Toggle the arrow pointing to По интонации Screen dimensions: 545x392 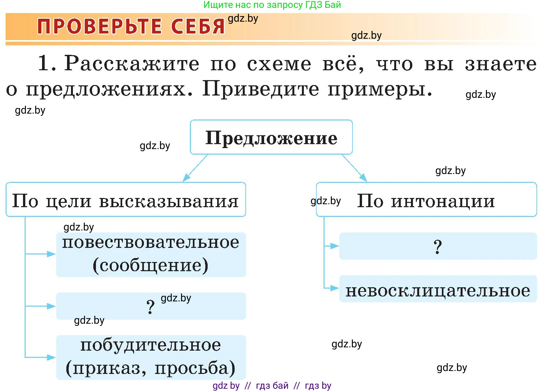click(355, 167)
